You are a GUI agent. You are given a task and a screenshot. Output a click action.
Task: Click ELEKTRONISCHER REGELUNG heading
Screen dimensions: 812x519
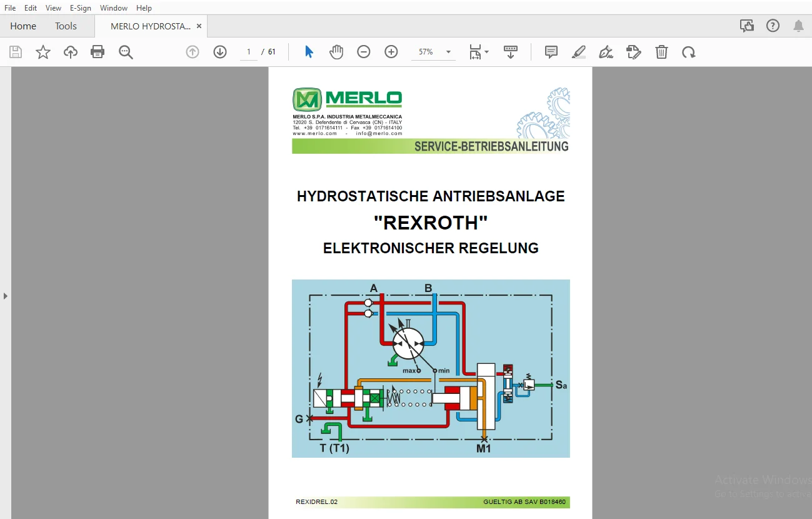[x=431, y=248]
